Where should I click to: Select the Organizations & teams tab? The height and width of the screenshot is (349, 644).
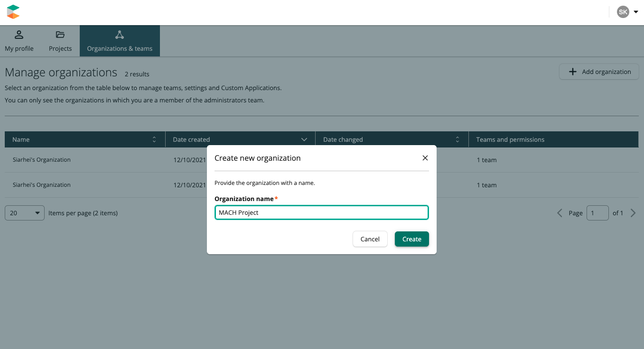[x=120, y=41]
